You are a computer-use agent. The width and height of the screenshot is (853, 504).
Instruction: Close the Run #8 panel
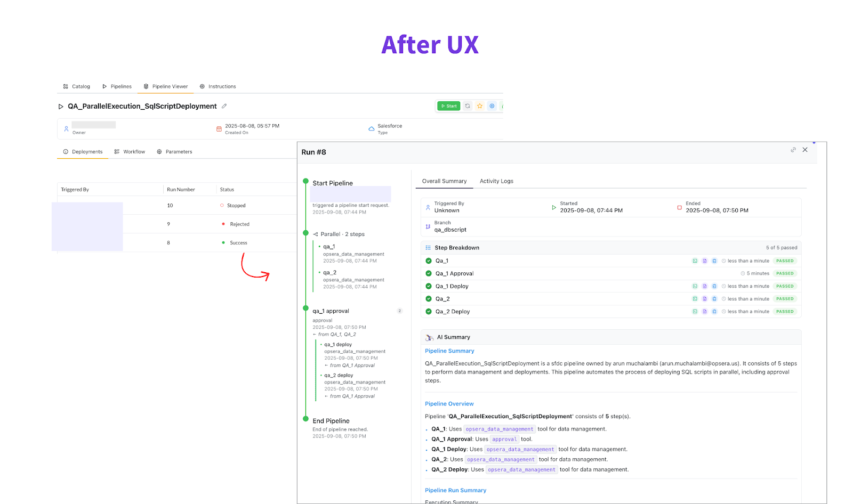point(805,150)
